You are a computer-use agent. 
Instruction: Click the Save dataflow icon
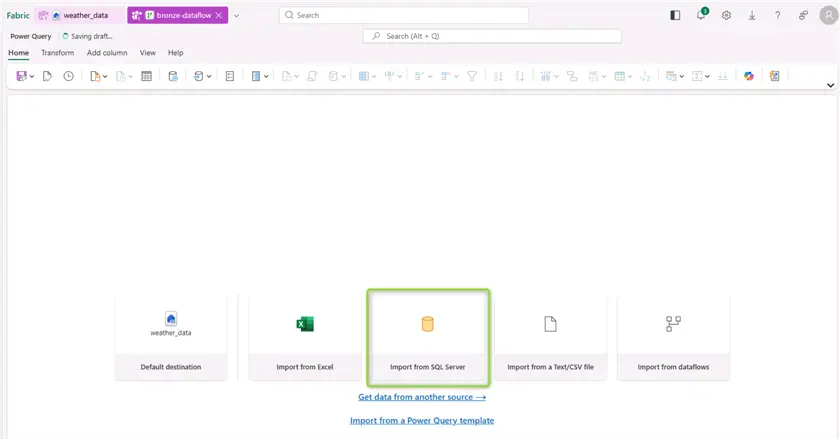click(21, 76)
